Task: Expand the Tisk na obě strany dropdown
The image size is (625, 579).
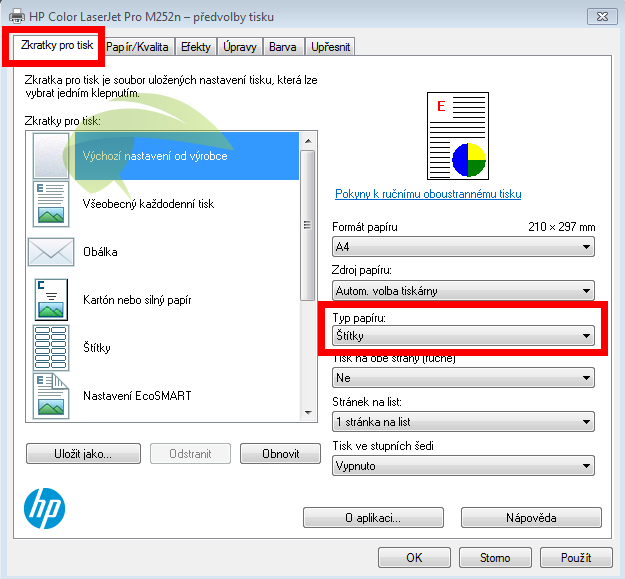Action: pyautogui.click(x=463, y=378)
